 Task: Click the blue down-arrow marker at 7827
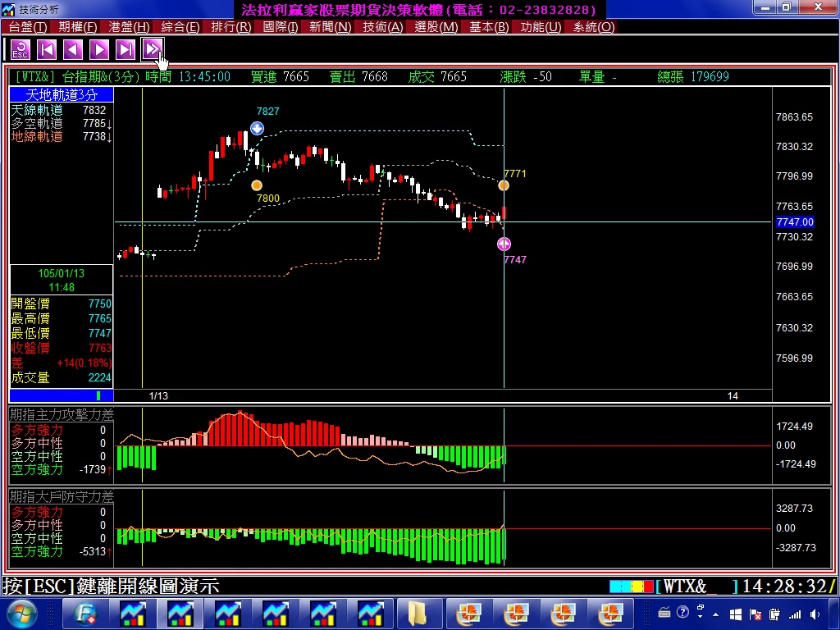257,129
